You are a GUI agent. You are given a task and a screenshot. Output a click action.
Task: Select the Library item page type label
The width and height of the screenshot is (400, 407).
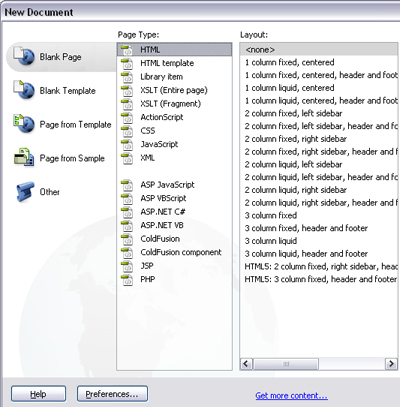point(162,77)
